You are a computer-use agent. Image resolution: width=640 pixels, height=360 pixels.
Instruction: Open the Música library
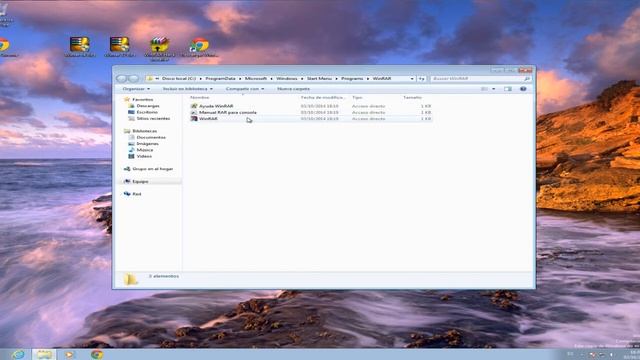145,150
